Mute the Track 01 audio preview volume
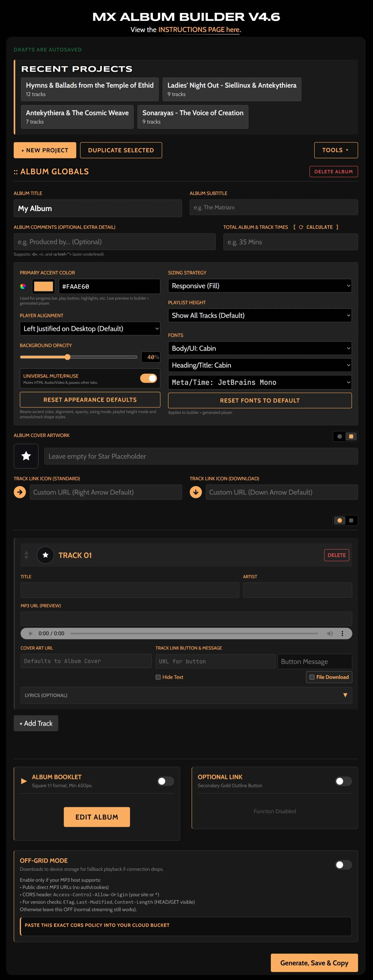 coord(330,633)
